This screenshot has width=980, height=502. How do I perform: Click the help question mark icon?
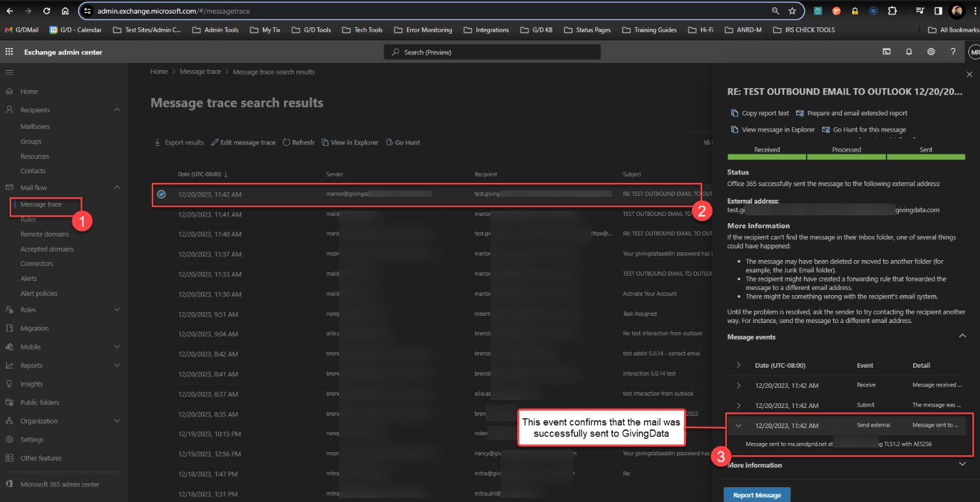(953, 52)
